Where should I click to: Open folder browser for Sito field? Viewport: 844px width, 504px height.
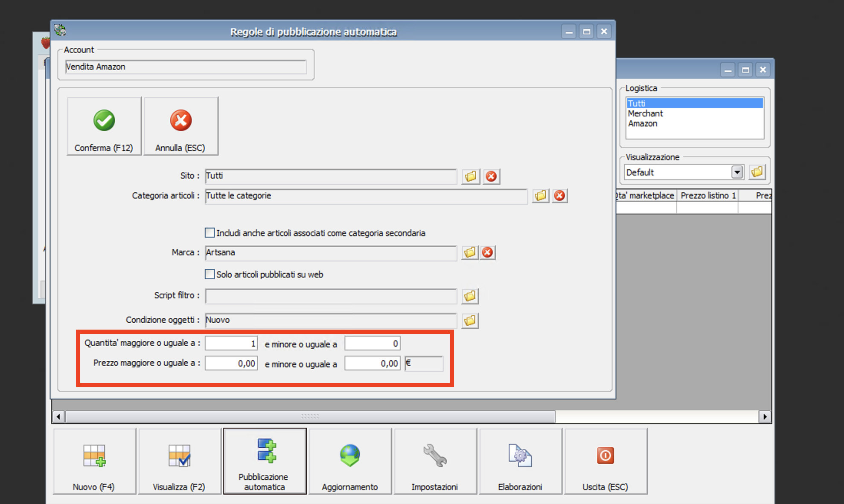pos(470,176)
